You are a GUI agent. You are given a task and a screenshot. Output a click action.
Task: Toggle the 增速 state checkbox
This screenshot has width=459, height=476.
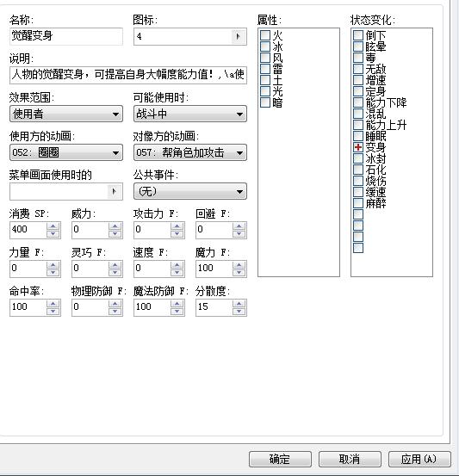(358, 80)
